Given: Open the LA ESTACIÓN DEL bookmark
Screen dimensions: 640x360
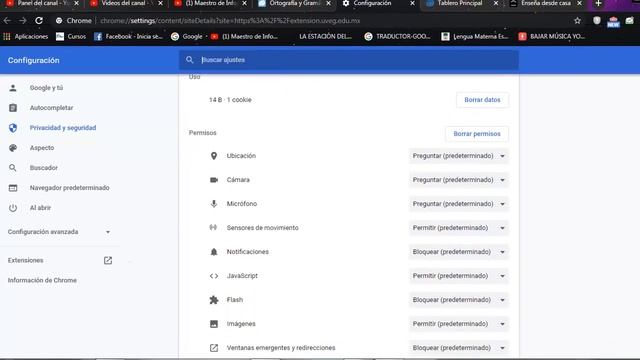Looking at the screenshot, I should click(325, 36).
